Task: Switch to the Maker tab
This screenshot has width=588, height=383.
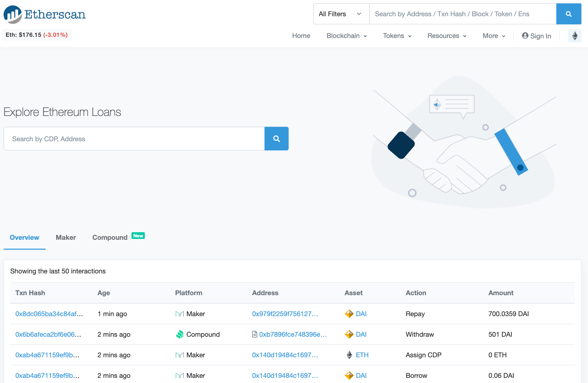Action: pyautogui.click(x=66, y=237)
